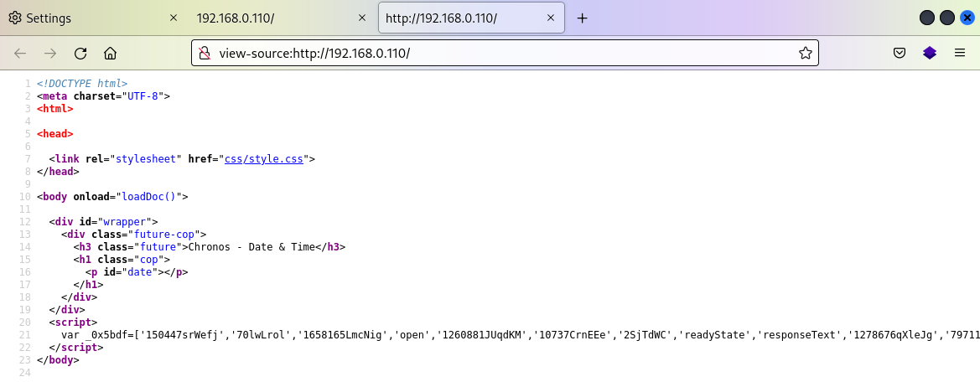This screenshot has width=980, height=387.
Task: Click the opening <script> tag
Action: (x=73, y=322)
